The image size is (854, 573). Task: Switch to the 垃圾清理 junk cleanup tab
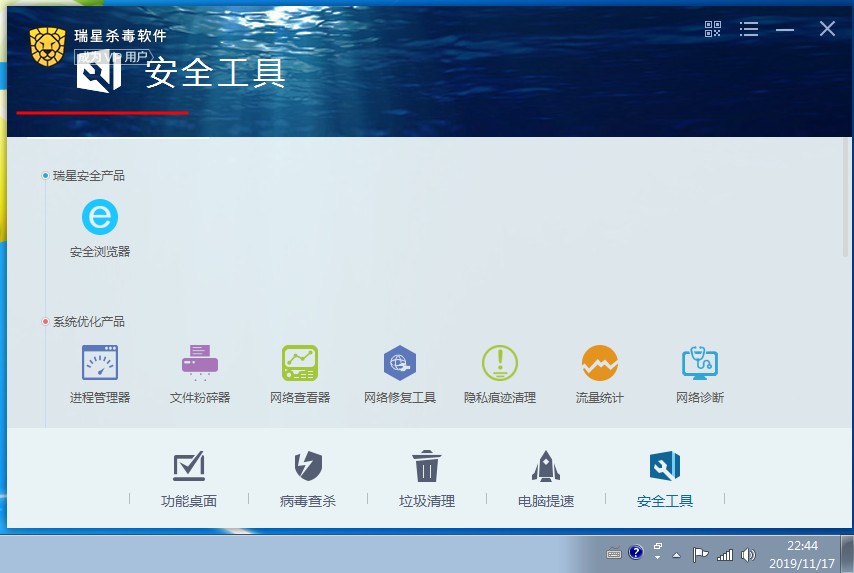(x=426, y=479)
